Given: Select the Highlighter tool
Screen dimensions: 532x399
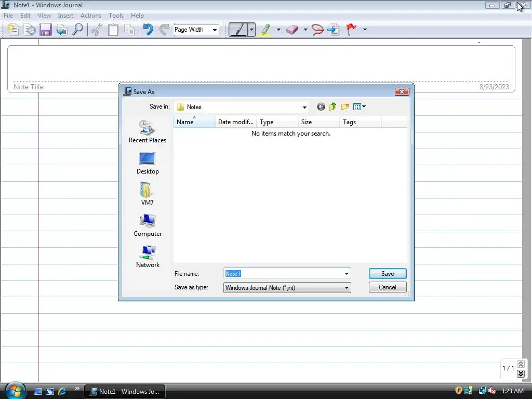Looking at the screenshot, I should pyautogui.click(x=265, y=30).
